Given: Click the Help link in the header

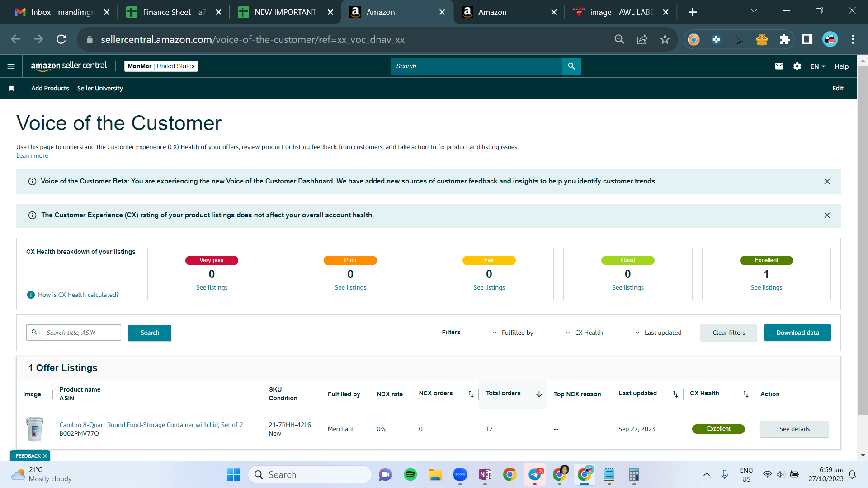Looking at the screenshot, I should click(841, 66).
